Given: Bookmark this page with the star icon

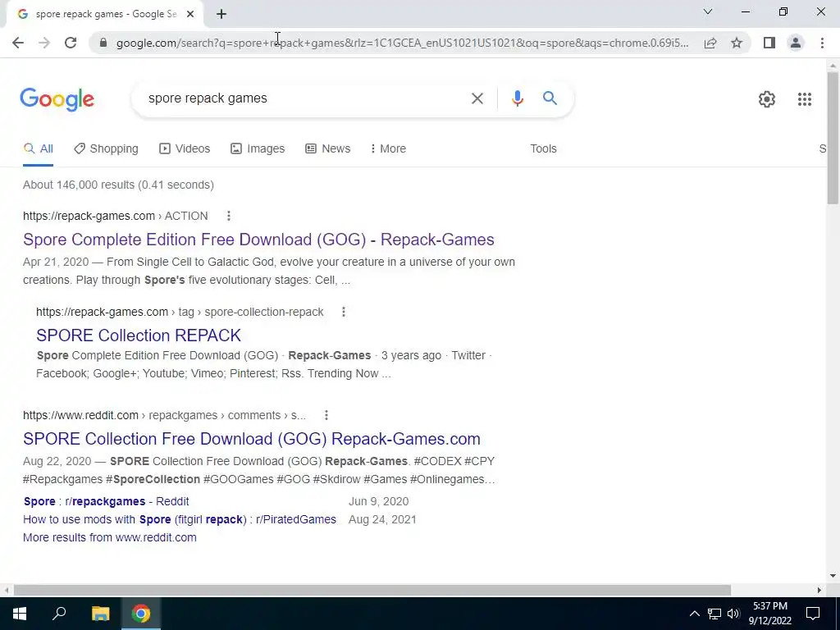Looking at the screenshot, I should pyautogui.click(x=737, y=43).
